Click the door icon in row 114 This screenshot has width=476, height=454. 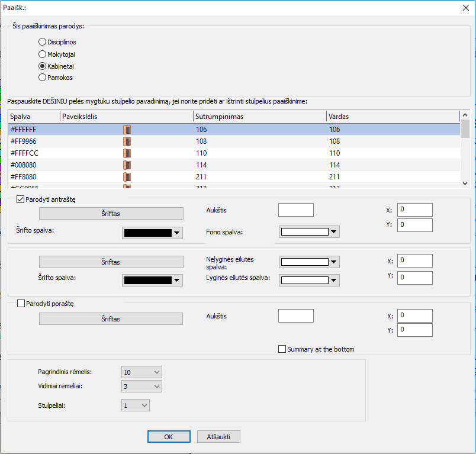pyautogui.click(x=127, y=165)
